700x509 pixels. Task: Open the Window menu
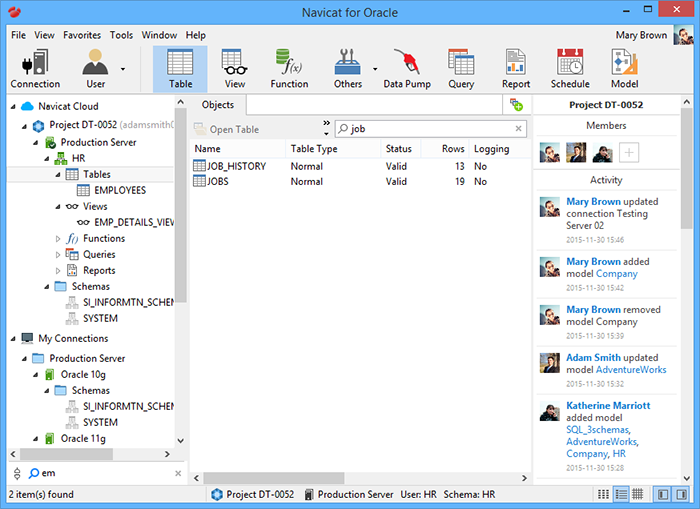click(159, 35)
